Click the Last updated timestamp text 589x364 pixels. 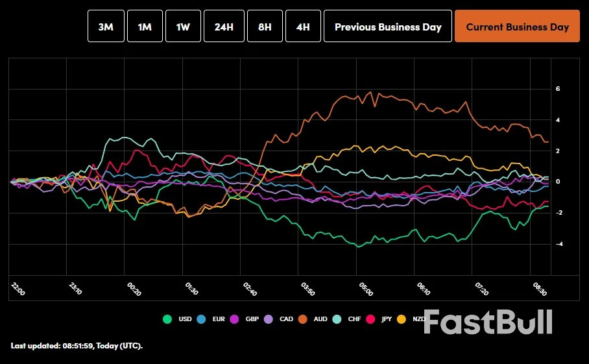(x=77, y=346)
